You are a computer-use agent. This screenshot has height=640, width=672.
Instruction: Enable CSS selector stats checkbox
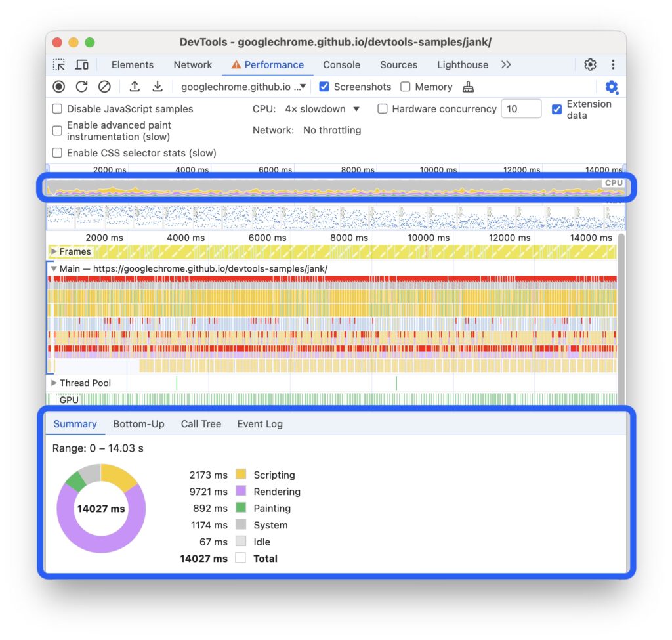(x=58, y=153)
